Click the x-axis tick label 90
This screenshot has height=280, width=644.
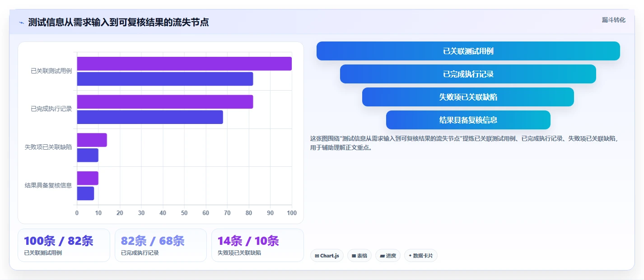tap(271, 213)
